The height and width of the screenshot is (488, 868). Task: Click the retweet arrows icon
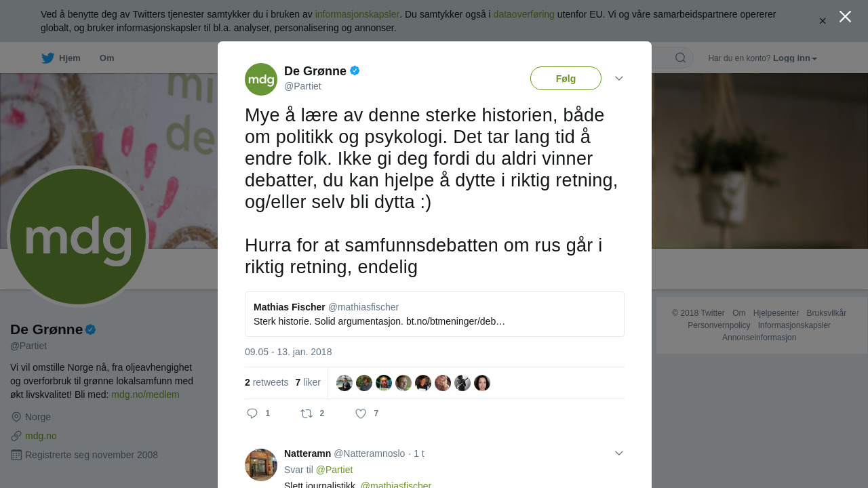click(307, 413)
